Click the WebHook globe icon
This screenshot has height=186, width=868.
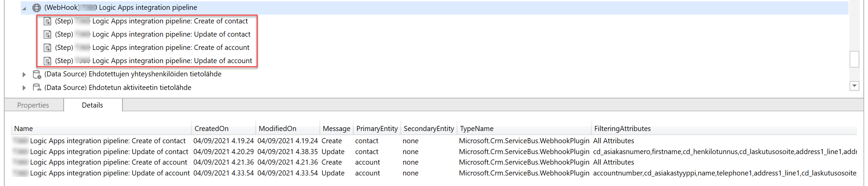pyautogui.click(x=37, y=7)
